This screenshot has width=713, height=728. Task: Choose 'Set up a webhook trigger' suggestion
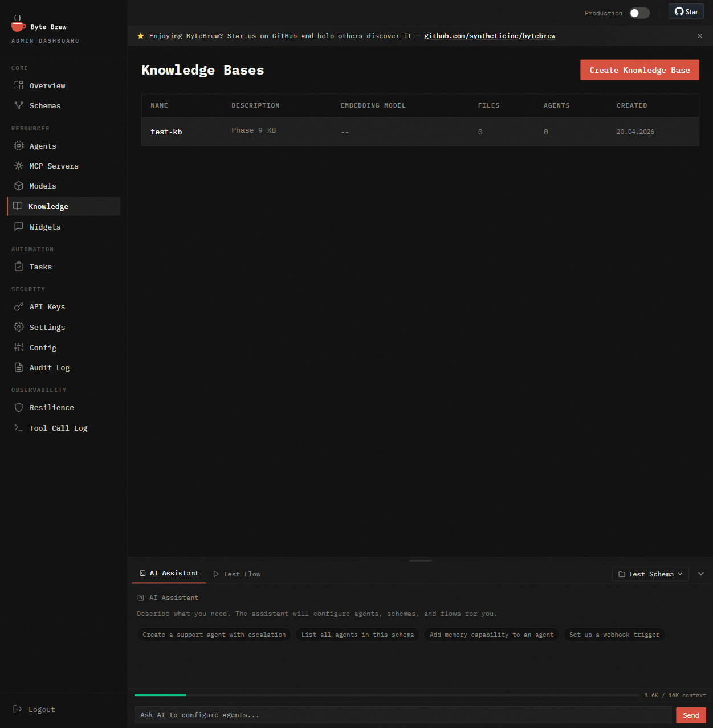[x=614, y=635]
